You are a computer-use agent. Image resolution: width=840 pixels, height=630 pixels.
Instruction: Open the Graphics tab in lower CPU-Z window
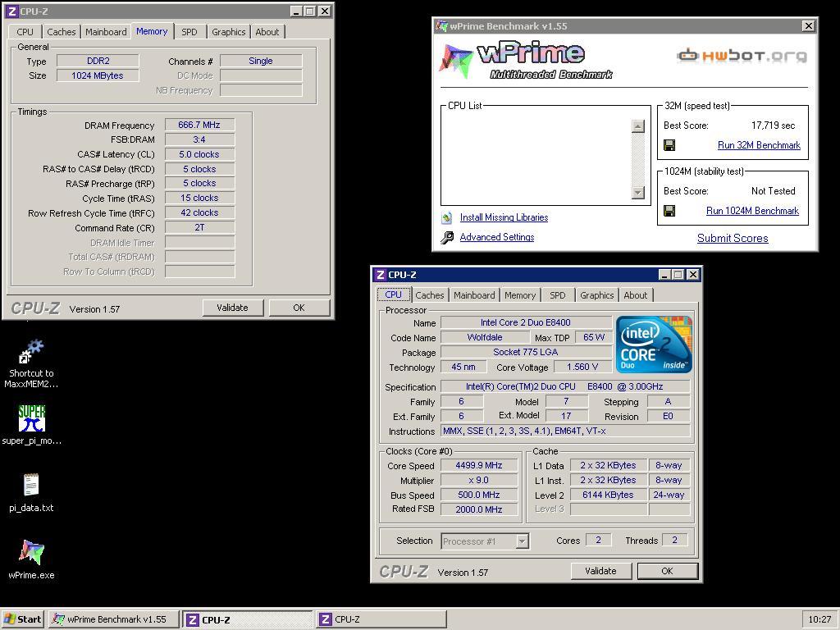point(597,295)
